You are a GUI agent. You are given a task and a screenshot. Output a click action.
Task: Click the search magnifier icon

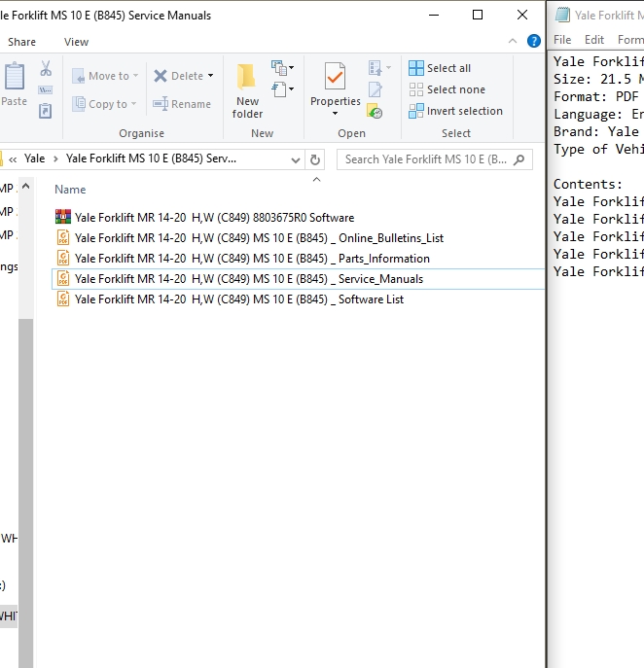click(x=519, y=159)
